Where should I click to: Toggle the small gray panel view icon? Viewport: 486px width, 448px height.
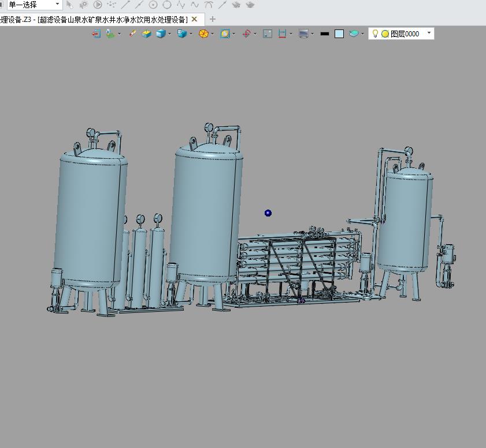tap(268, 33)
